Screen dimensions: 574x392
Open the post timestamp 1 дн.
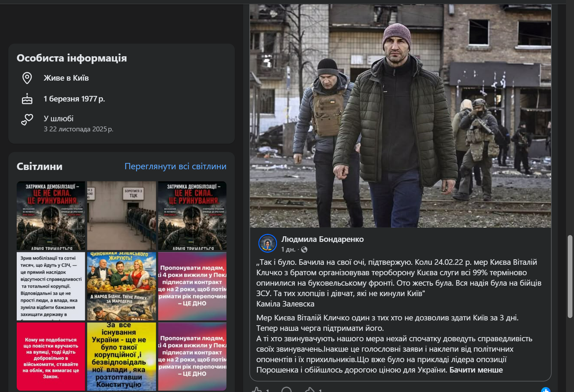coord(288,250)
